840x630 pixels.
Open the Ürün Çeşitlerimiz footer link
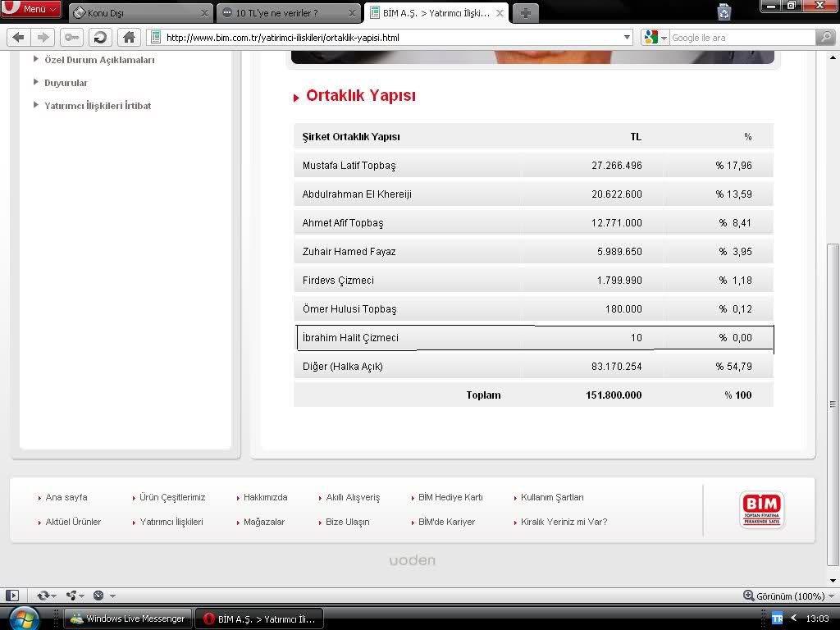172,497
